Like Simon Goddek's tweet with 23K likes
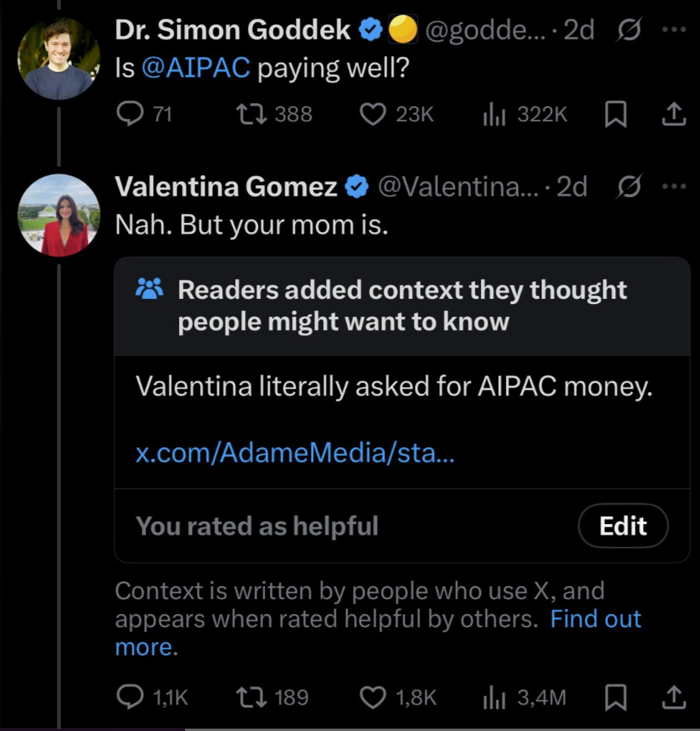This screenshot has height=731, width=700. (371, 115)
